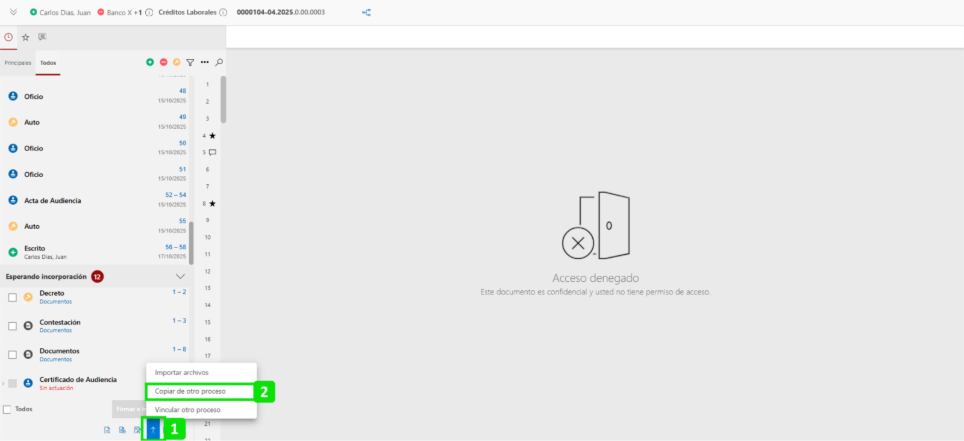
Task: Click the funnel filter icon
Action: coord(190,63)
